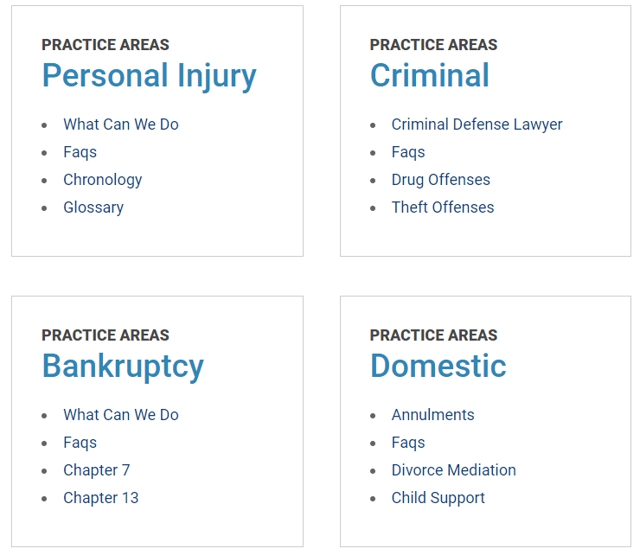The height and width of the screenshot is (555, 640).
Task: Select the Drug Offenses link
Action: coord(441,180)
